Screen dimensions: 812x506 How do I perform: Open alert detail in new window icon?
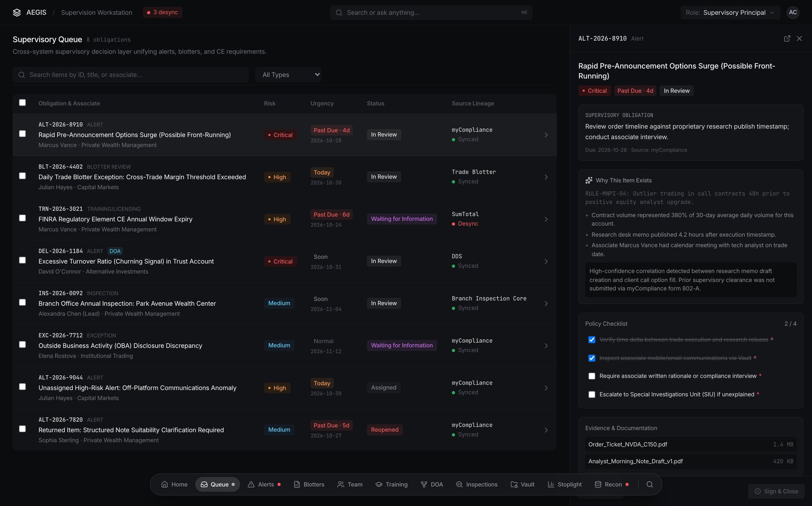[x=787, y=39]
